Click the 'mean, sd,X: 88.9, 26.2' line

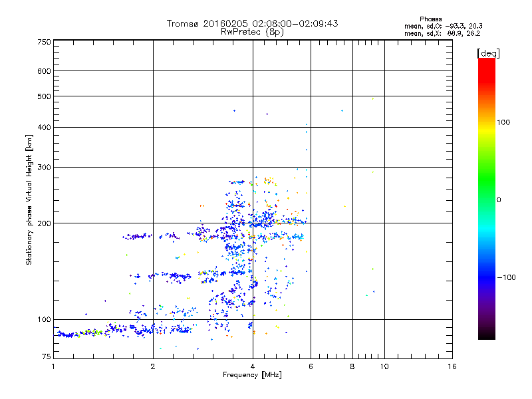442,33
